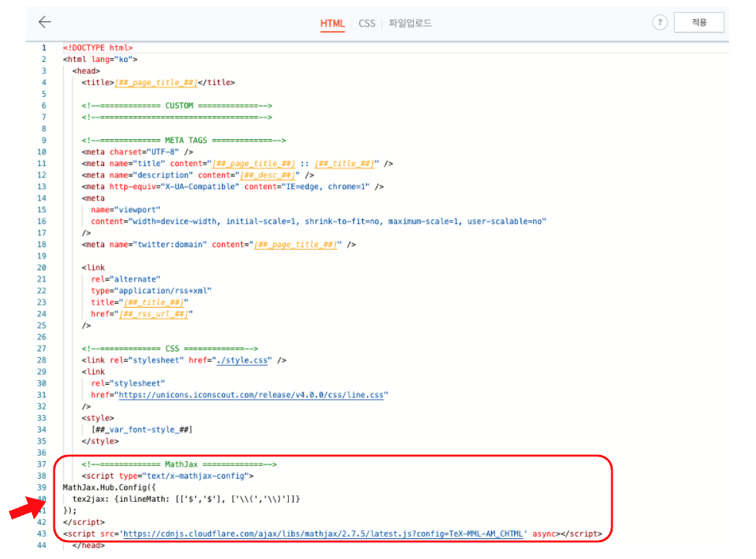
Task: Click the rel="alternate" attribute line
Action: [x=126, y=279]
